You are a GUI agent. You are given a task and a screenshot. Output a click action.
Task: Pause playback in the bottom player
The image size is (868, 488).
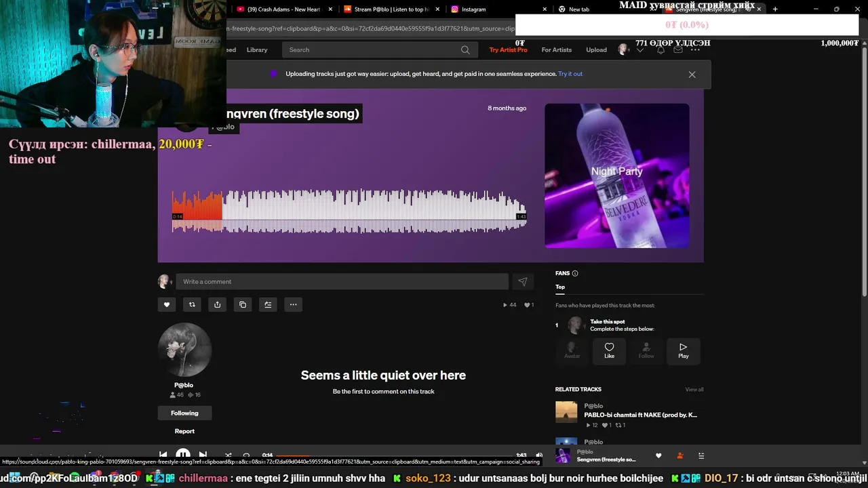(x=183, y=455)
